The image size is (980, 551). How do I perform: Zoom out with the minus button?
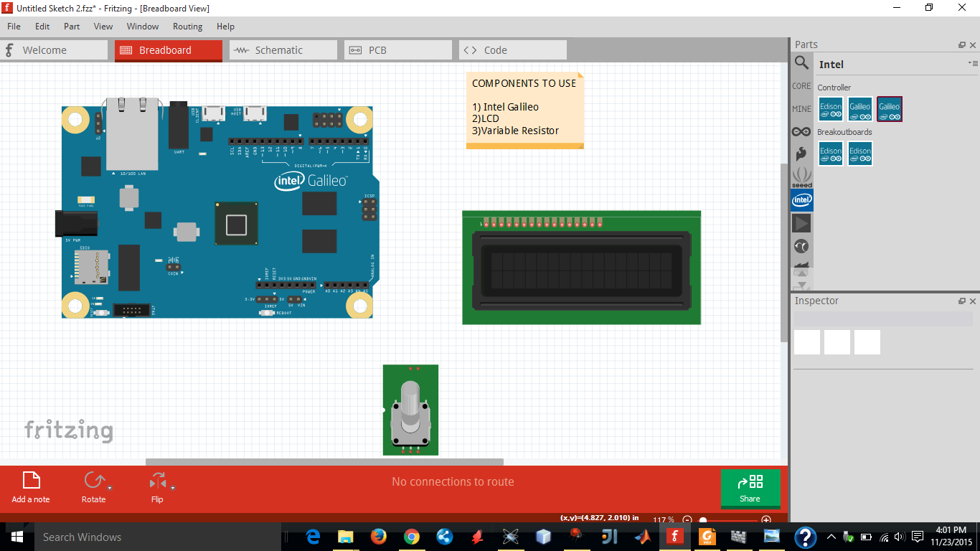(x=687, y=519)
